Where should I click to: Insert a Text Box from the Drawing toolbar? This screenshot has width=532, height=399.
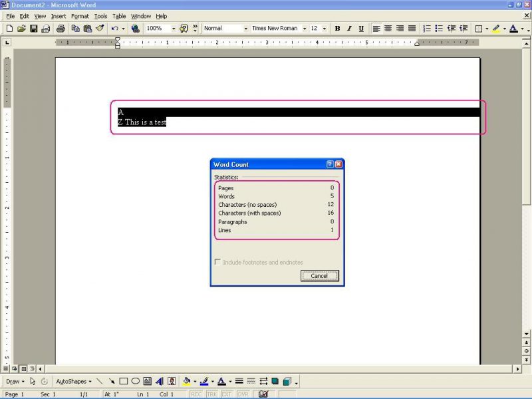point(148,380)
